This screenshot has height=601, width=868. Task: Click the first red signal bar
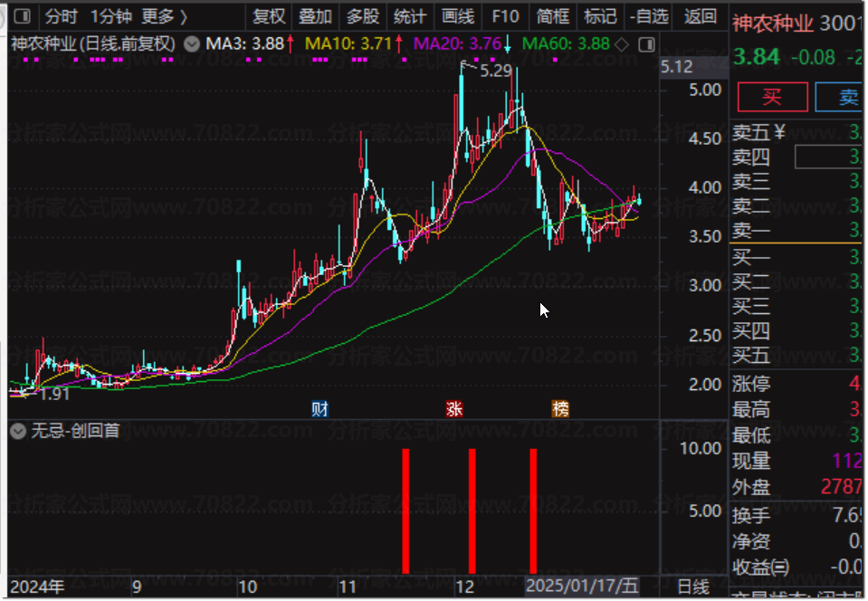(x=405, y=511)
